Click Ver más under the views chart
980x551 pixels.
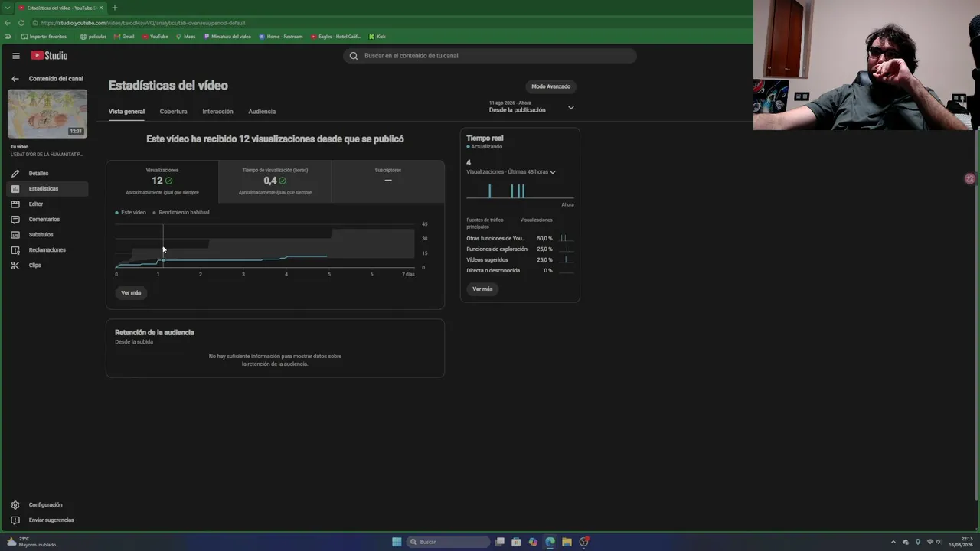click(x=131, y=293)
